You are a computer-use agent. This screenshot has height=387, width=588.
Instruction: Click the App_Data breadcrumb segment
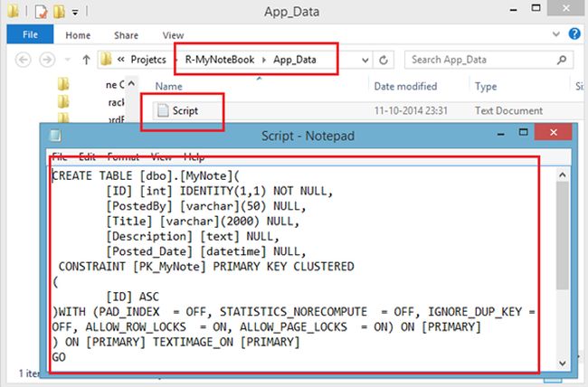click(x=294, y=60)
